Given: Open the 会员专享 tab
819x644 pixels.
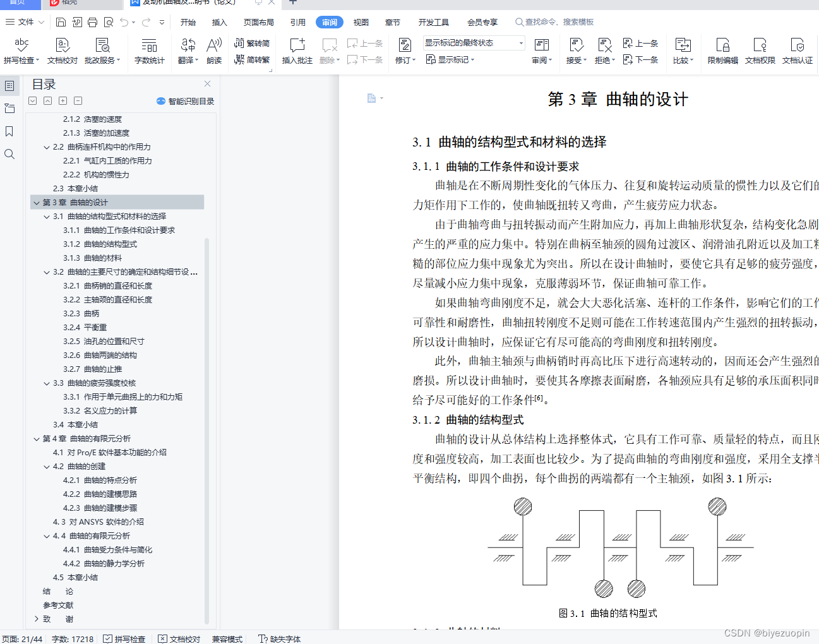Looking at the screenshot, I should coord(482,22).
